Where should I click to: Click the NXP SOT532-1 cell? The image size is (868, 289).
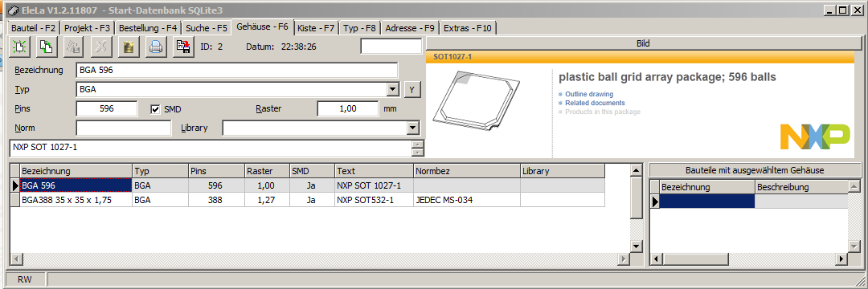(375, 200)
